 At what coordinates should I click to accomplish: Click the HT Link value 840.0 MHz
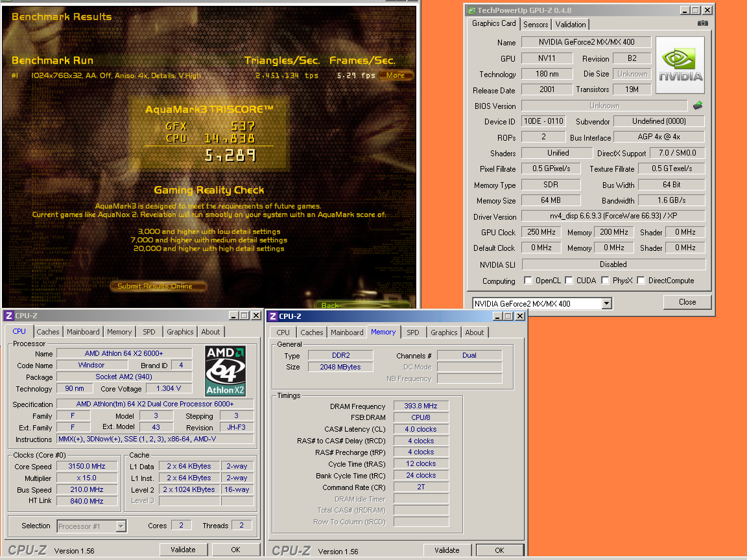pos(87,501)
